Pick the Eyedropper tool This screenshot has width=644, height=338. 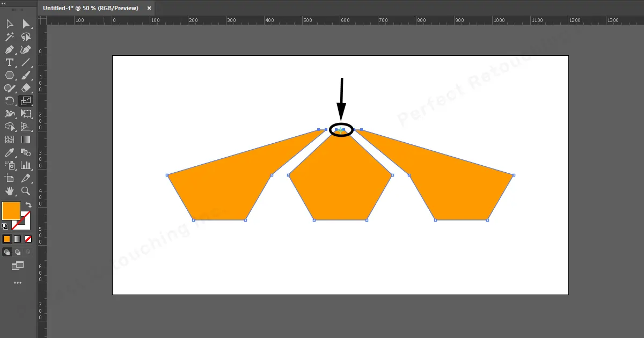coord(10,152)
